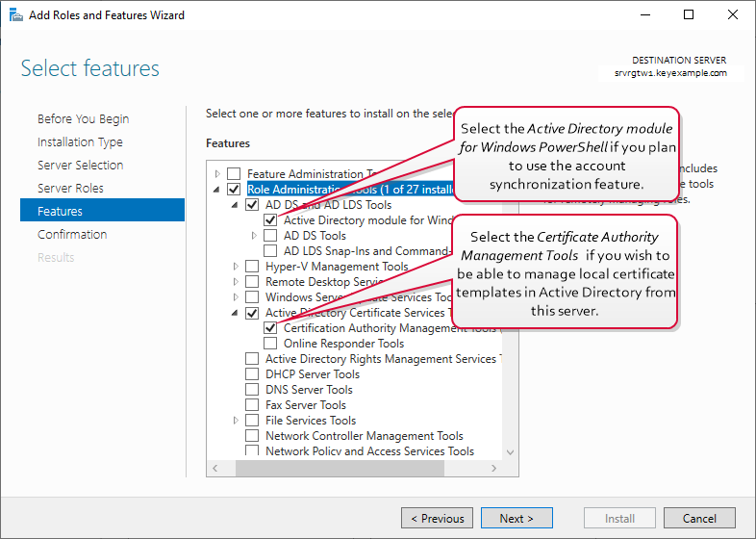Toggle Certification Authority Management Tools checkbox
The image size is (756, 539).
coord(270,328)
